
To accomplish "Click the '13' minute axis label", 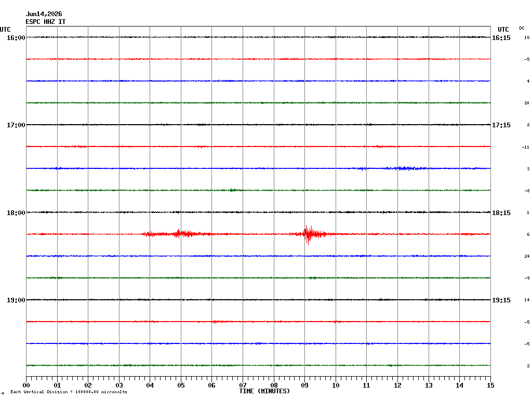I will pyautogui.click(x=429, y=385).
